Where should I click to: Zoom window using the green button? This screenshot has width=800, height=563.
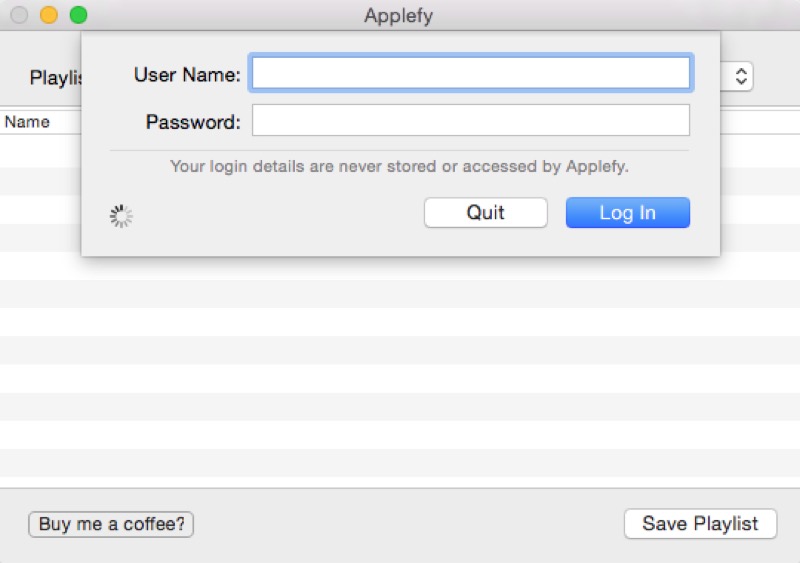click(x=78, y=16)
